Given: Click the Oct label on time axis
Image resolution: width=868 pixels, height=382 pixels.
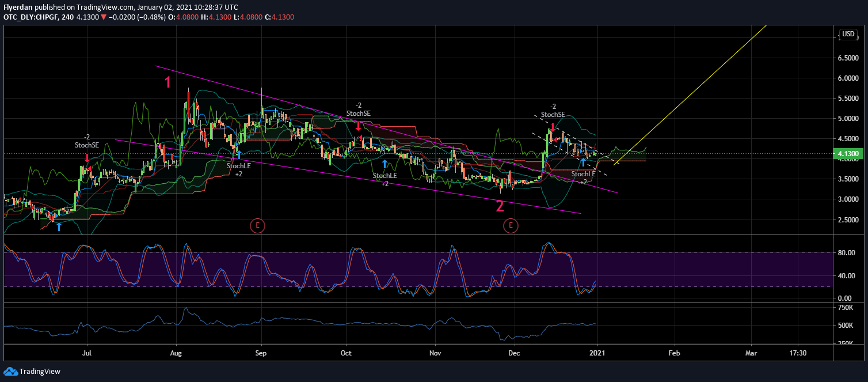Looking at the screenshot, I should [346, 353].
